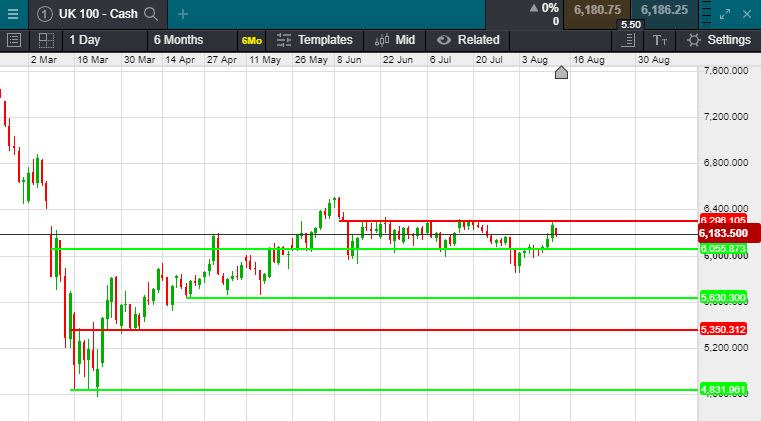761x421 pixels.
Task: Click the timeline position marker near 3 Aug
Action: (561, 73)
